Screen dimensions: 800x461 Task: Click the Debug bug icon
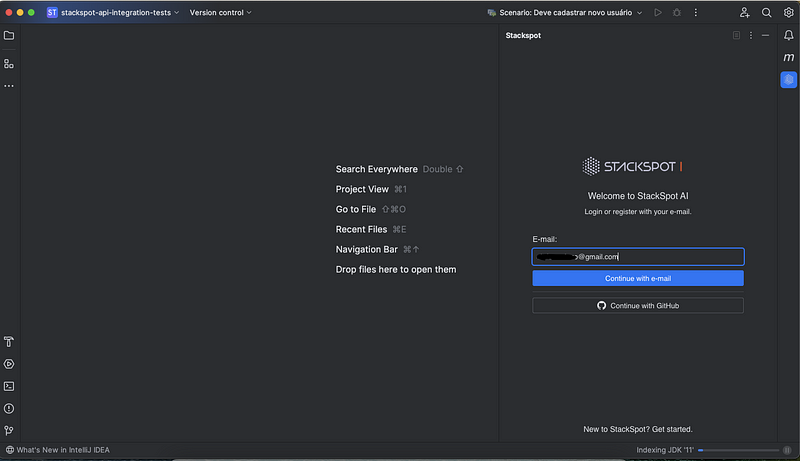pos(677,12)
